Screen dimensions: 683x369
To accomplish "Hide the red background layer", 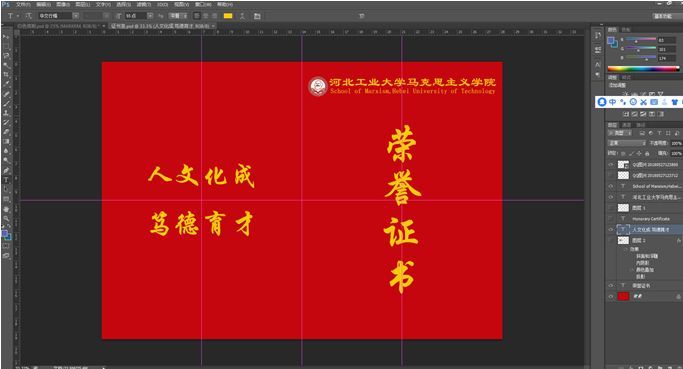I will click(x=610, y=296).
